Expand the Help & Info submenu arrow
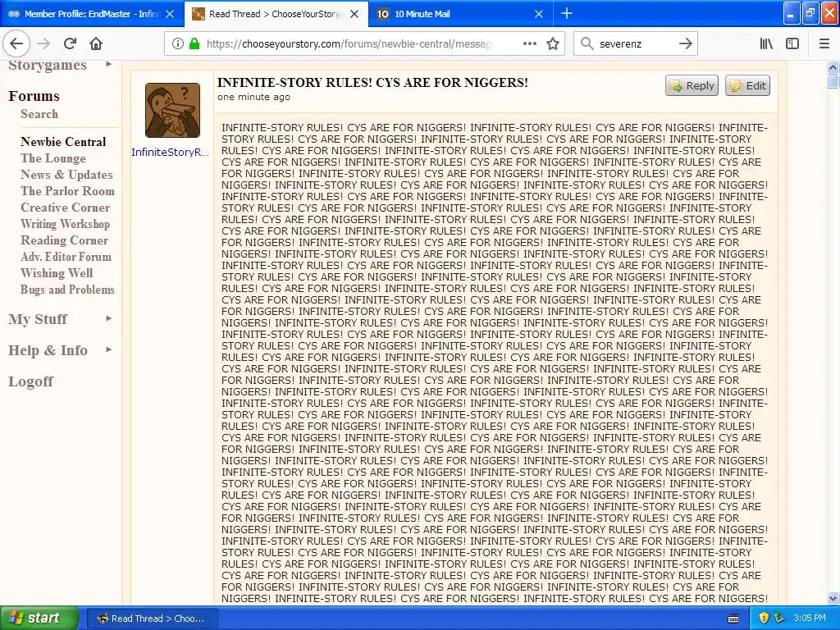Screen dimensions: 840x630 109,349
